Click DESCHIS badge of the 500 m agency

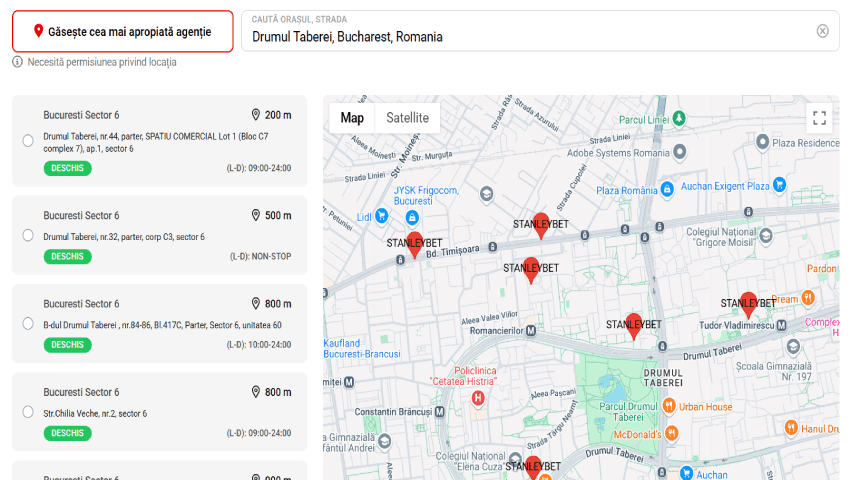[x=67, y=257]
